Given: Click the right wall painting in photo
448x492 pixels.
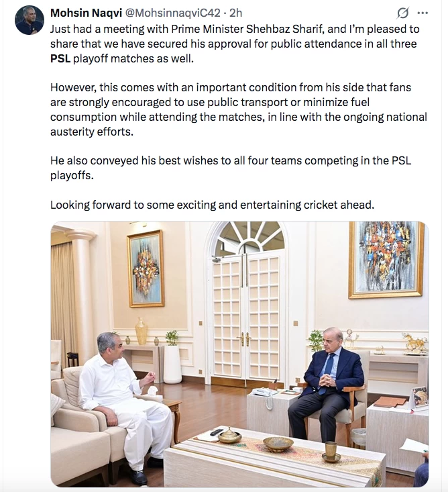Looking at the screenshot, I should pos(386,259).
